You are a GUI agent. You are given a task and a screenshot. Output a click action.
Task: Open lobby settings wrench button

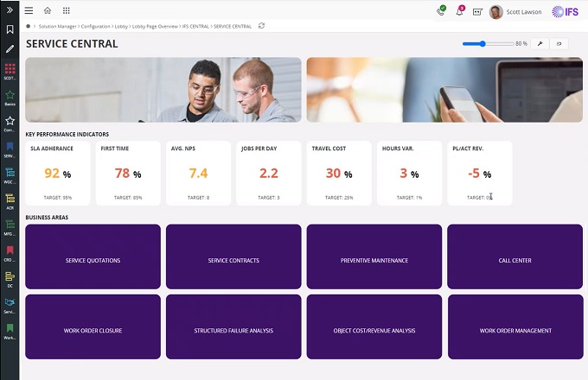pos(540,44)
